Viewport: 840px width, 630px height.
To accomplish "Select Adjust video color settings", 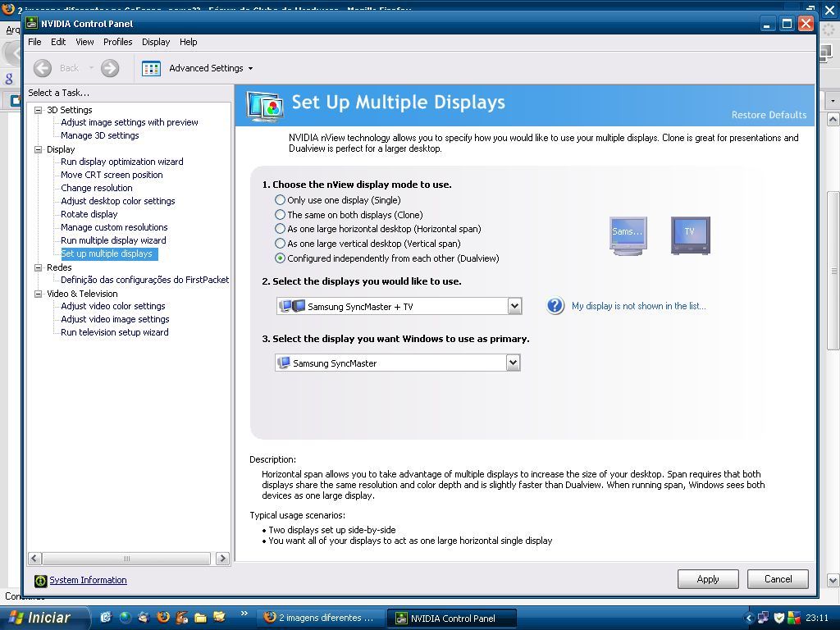I will pyautogui.click(x=112, y=306).
